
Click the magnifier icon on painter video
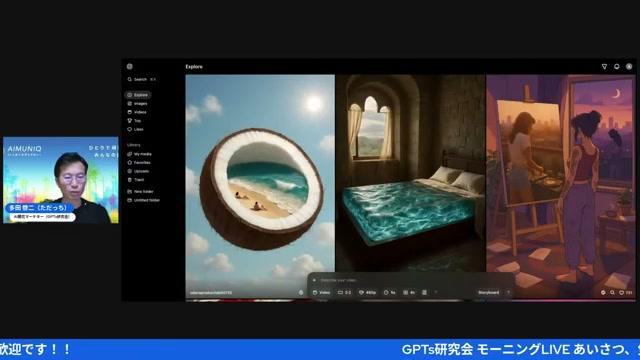612,293
